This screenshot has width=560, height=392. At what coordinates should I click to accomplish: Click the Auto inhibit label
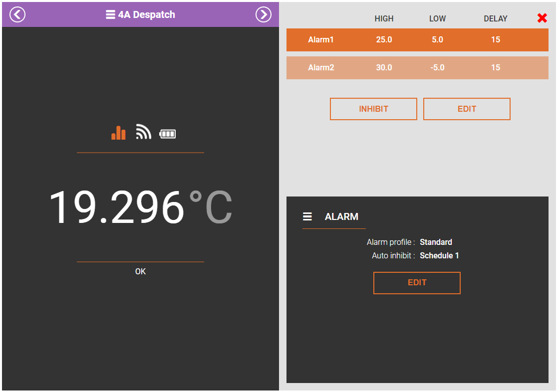(x=393, y=256)
